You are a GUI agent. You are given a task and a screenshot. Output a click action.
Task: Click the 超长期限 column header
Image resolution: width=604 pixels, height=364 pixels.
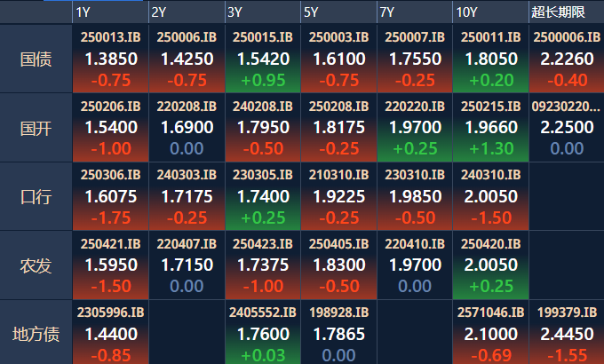pyautogui.click(x=567, y=12)
